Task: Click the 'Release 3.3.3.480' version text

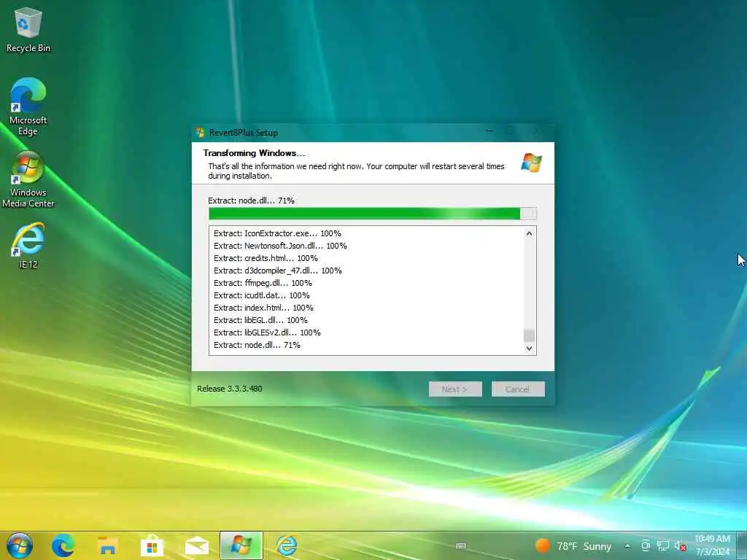Action: (x=230, y=389)
